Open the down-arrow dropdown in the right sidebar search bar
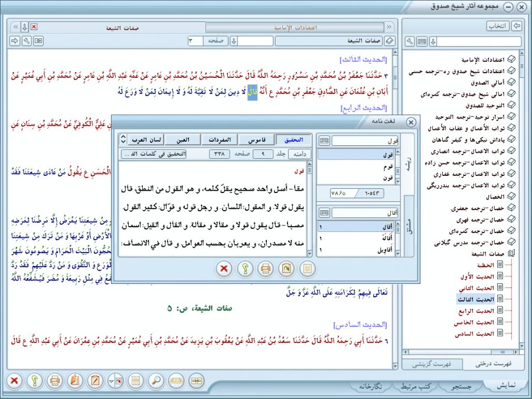The width and height of the screenshot is (532, 399). pos(433,42)
